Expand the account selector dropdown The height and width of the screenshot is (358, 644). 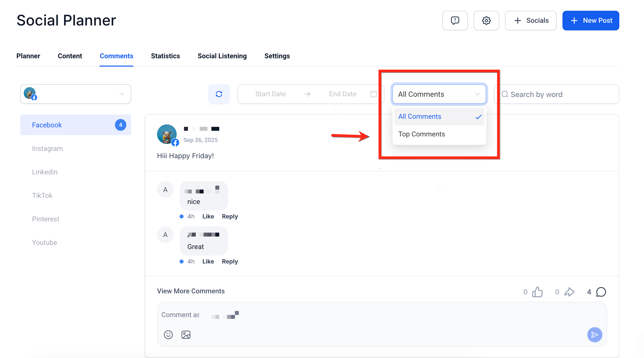coord(76,94)
